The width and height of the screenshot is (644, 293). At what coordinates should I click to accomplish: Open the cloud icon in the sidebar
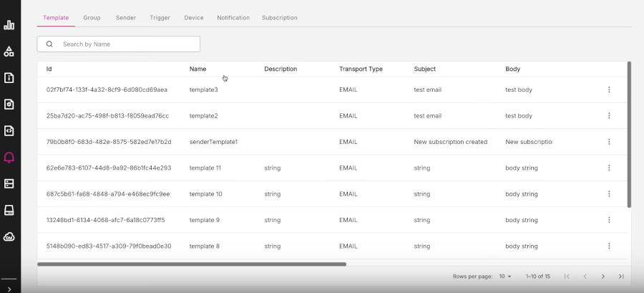click(x=9, y=236)
